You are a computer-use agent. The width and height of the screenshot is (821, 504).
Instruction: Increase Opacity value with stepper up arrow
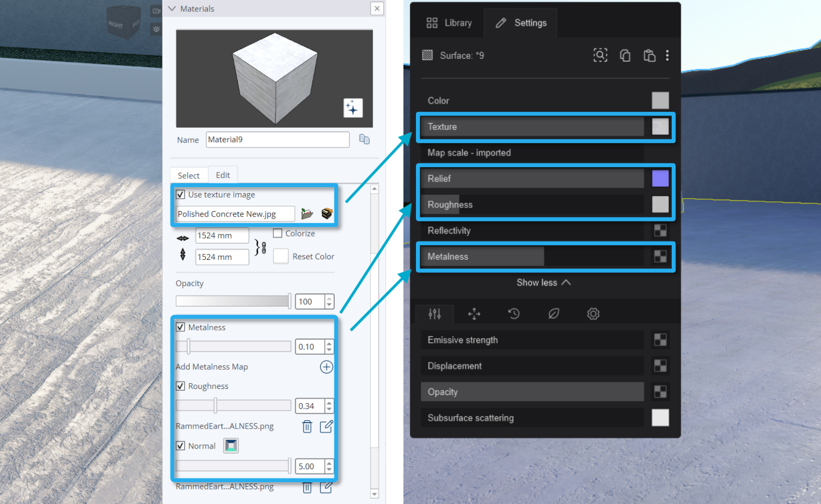coord(329,298)
